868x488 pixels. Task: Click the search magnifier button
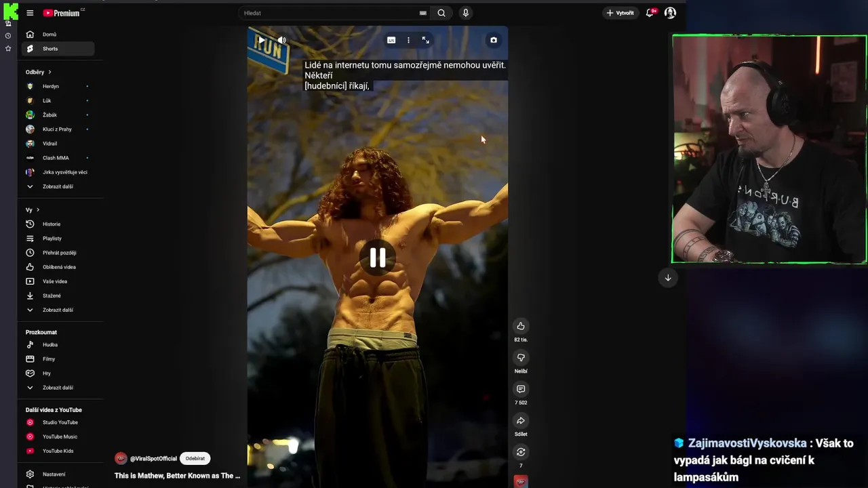pyautogui.click(x=441, y=13)
